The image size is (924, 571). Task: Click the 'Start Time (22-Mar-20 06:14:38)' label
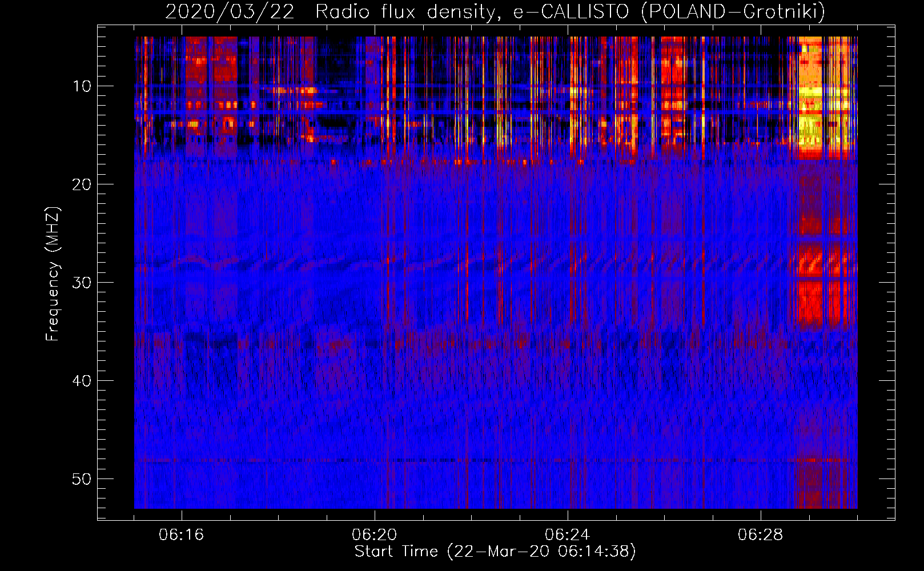click(x=495, y=552)
